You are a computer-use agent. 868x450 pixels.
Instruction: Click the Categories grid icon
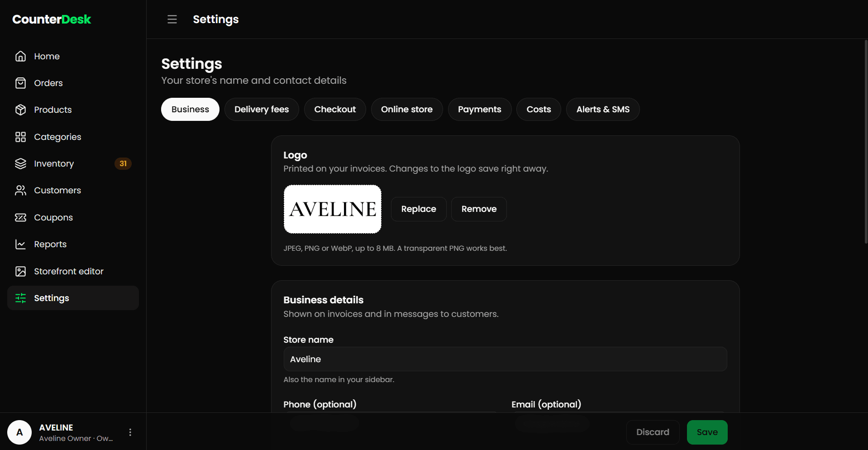[20, 137]
